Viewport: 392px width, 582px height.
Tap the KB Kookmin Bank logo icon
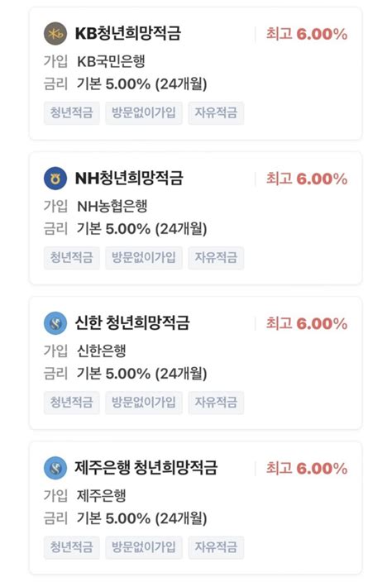pyautogui.click(x=55, y=34)
